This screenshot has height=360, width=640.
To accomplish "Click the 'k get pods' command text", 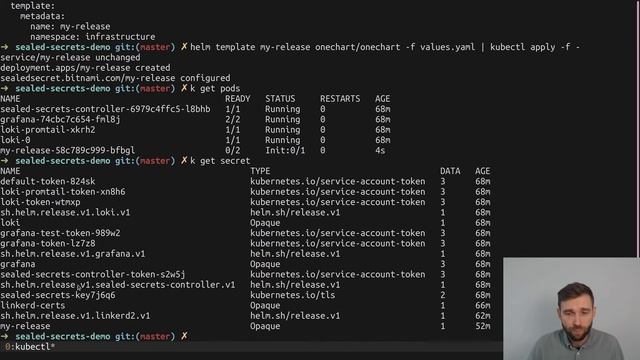I will (215, 89).
